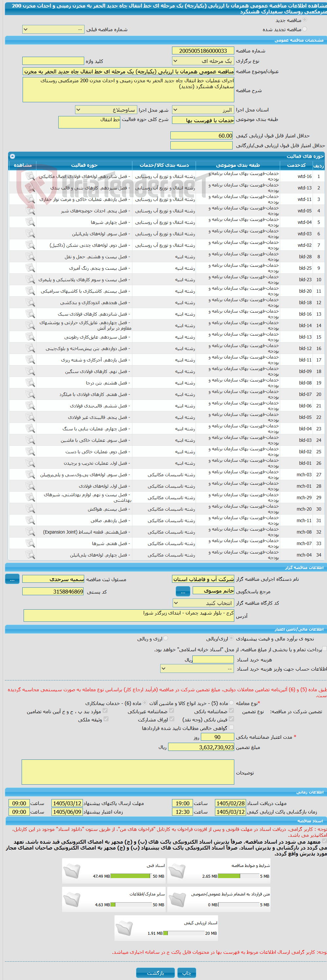The width and height of the screenshot is (327, 980).
Task: Open view icon for row bld-09
Action: [30, 371]
